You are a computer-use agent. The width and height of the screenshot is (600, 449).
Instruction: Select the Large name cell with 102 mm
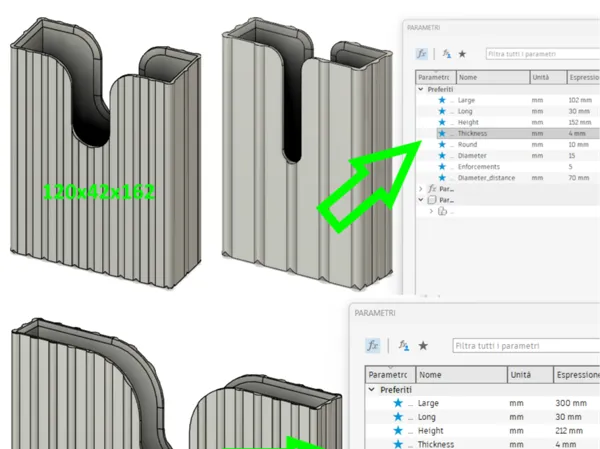point(466,100)
